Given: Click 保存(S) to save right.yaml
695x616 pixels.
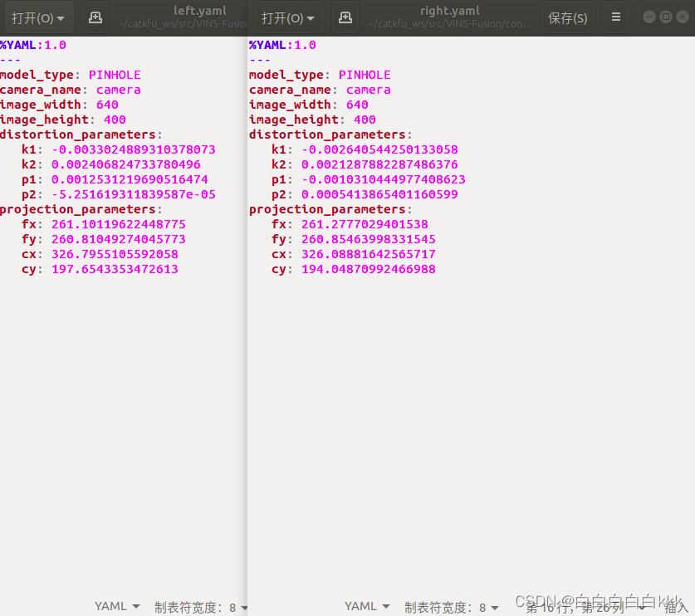Looking at the screenshot, I should [x=568, y=17].
